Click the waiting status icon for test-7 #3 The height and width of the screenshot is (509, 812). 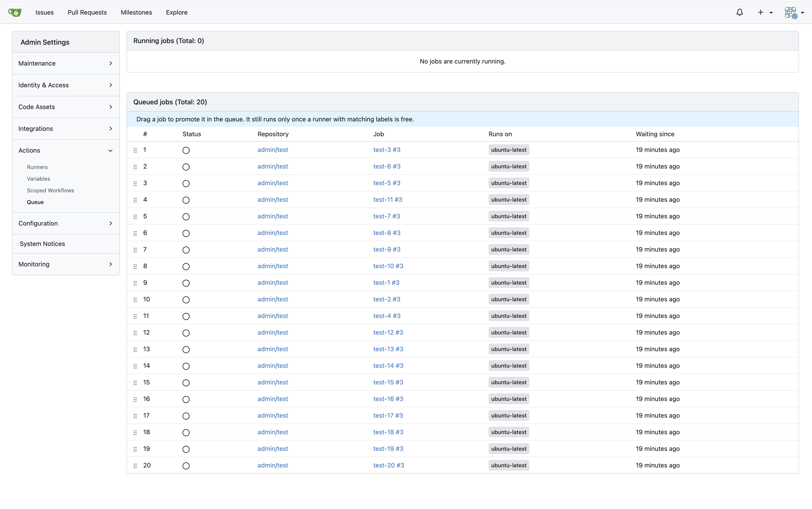tap(186, 216)
